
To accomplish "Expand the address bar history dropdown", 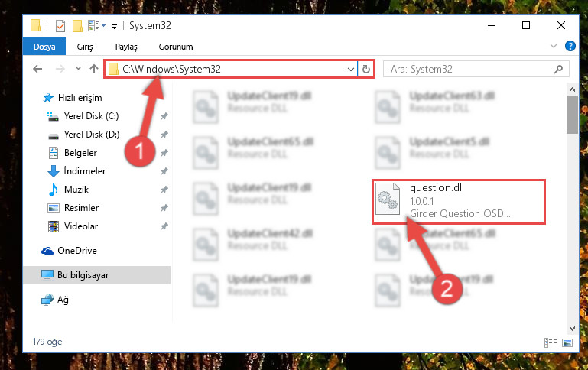I will [351, 70].
